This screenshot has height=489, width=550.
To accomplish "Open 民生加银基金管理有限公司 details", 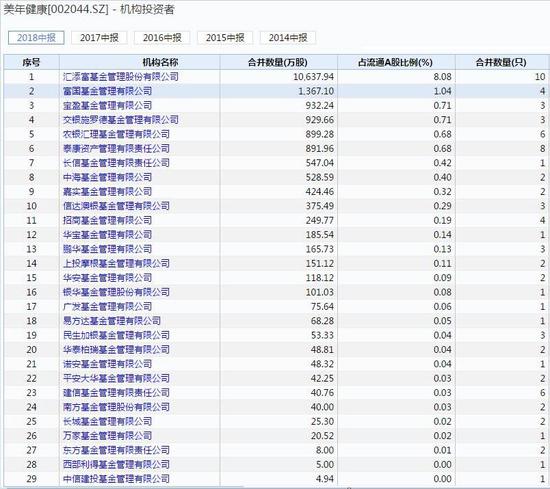I will click(x=116, y=335).
